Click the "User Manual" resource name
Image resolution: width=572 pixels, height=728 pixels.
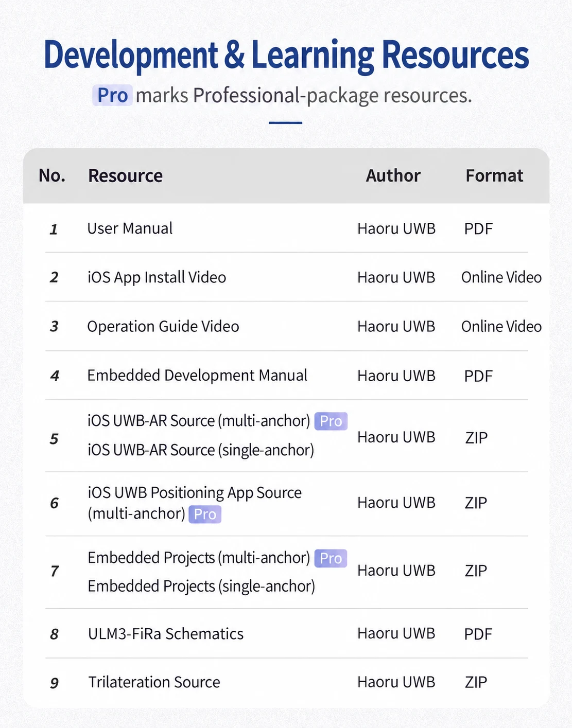[x=130, y=228]
